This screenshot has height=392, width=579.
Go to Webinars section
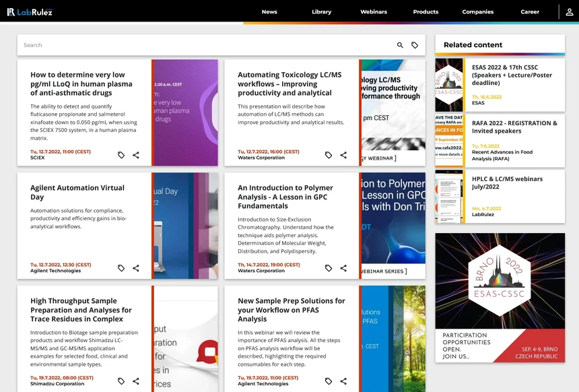tap(374, 12)
